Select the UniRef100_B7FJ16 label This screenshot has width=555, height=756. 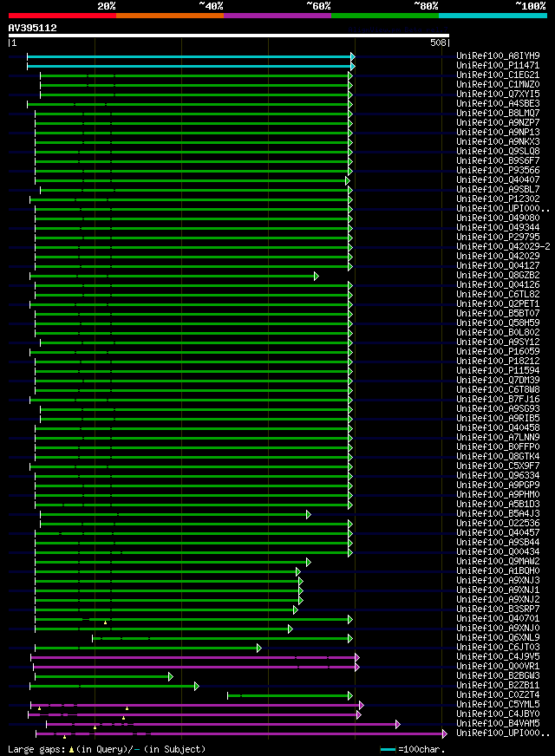point(498,399)
